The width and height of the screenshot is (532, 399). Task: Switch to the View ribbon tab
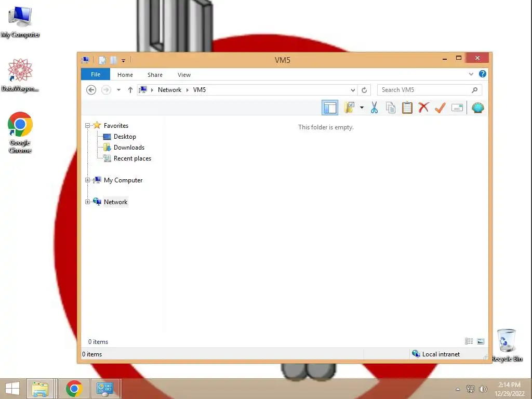pos(184,75)
